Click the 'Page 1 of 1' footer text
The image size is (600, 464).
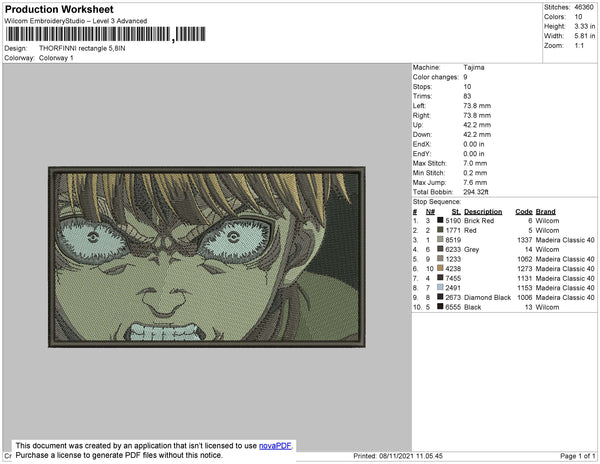pyautogui.click(x=577, y=456)
